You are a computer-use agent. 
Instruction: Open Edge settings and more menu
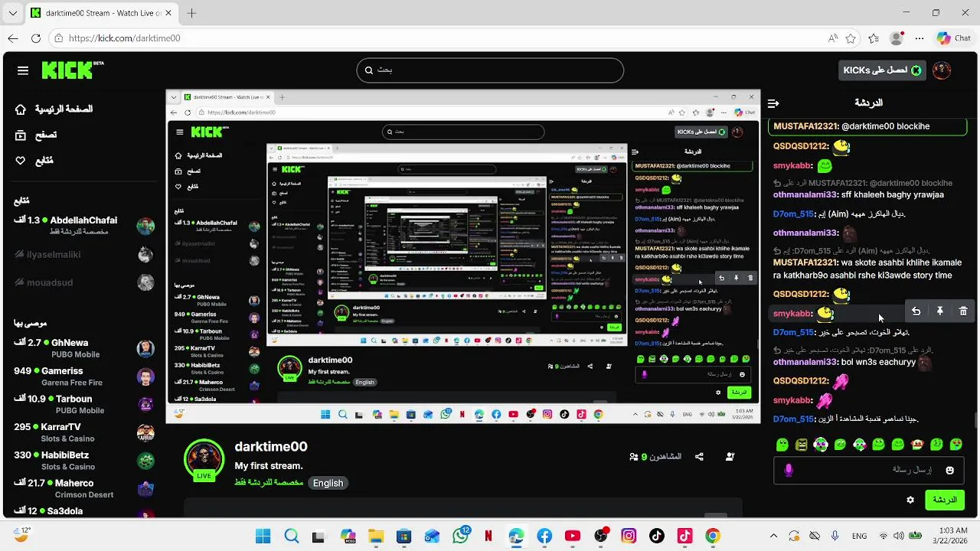(x=918, y=38)
